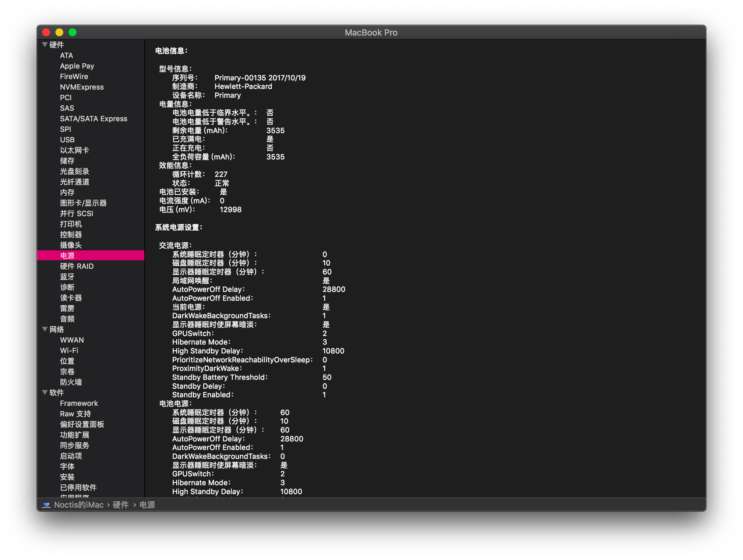
Task: Open the NVMExpress hardware entry
Action: tap(82, 87)
